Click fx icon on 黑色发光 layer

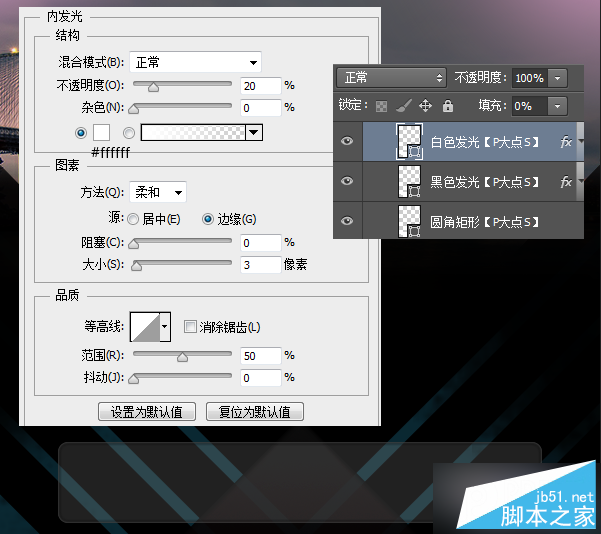click(x=566, y=182)
